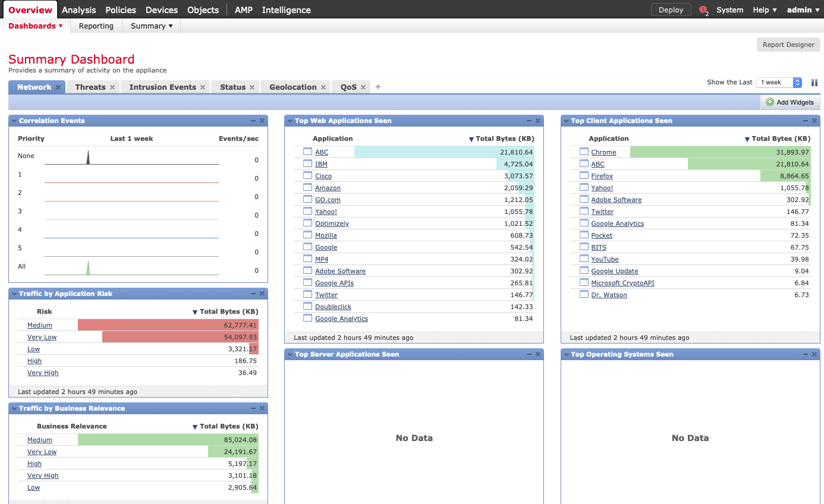Click the plus icon to add a dashboard tab
Image resolution: width=824 pixels, height=504 pixels.
point(378,87)
